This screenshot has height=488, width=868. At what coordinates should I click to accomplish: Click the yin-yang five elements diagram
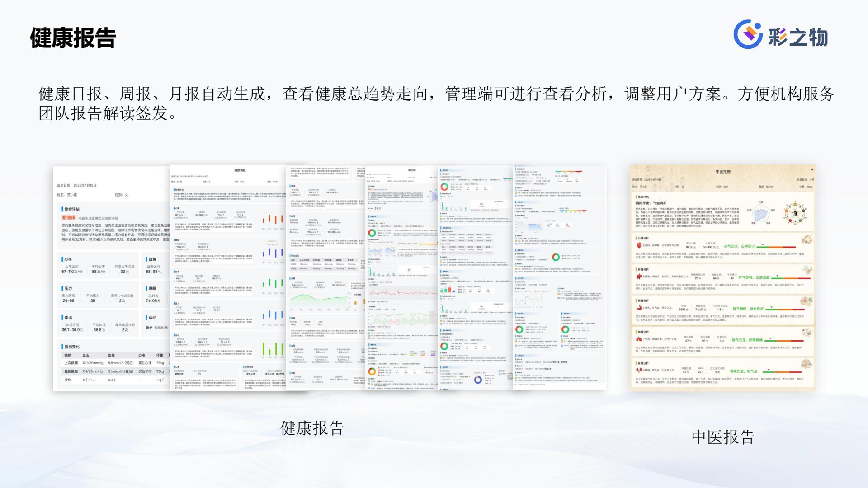click(795, 213)
